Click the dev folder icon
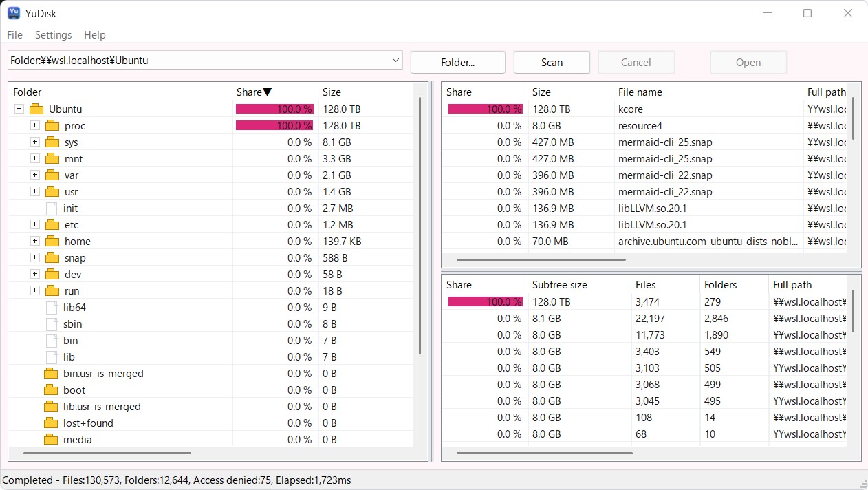The height and width of the screenshot is (490, 868). tap(52, 274)
